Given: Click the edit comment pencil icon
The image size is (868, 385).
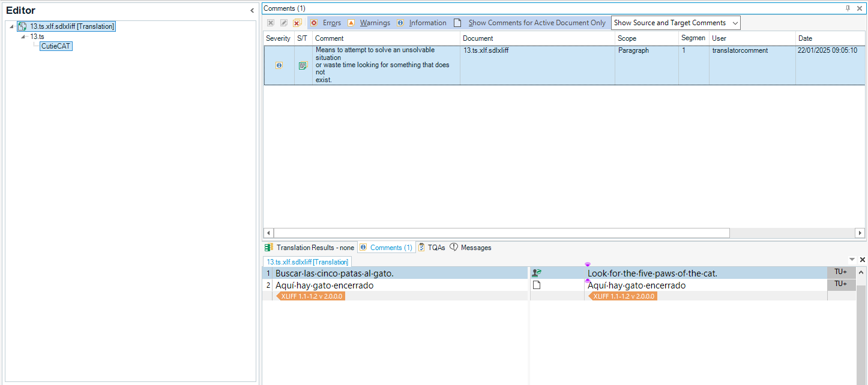Looking at the screenshot, I should (x=283, y=23).
